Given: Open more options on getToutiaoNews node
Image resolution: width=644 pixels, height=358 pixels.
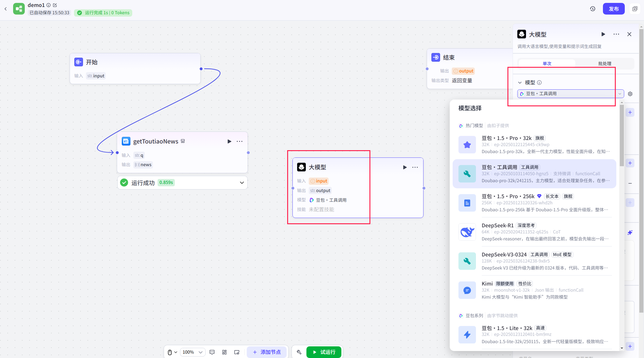Looking at the screenshot, I should [x=239, y=141].
